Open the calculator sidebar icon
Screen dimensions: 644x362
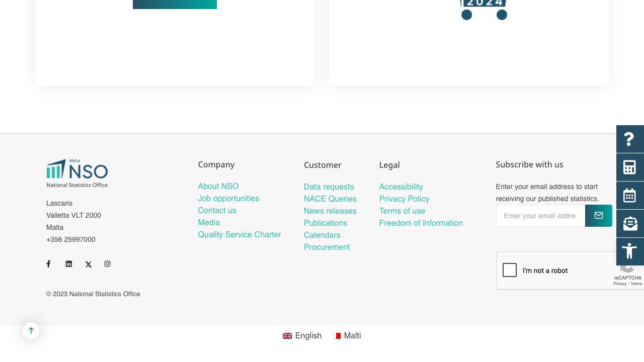click(629, 167)
